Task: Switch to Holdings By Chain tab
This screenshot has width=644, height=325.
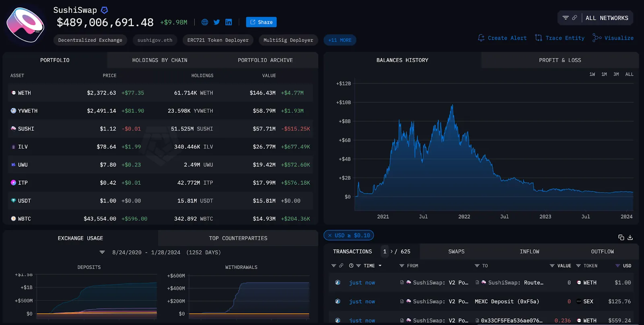Action: 160,60
